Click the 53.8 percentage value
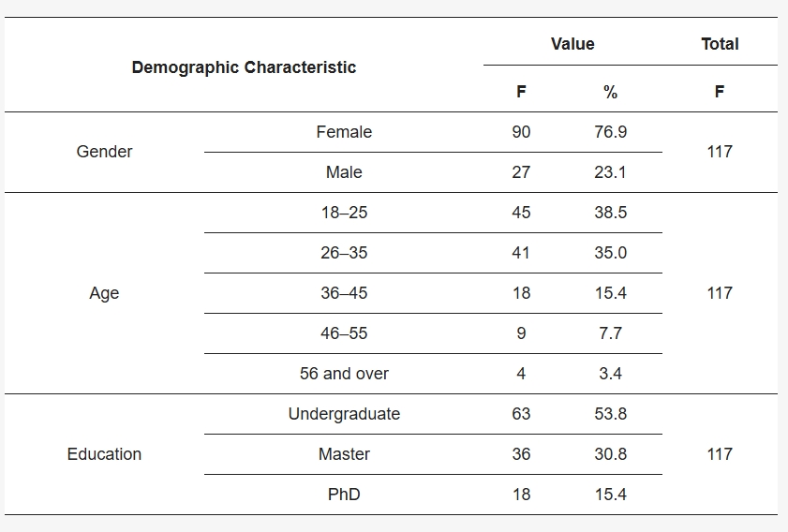 610,414
